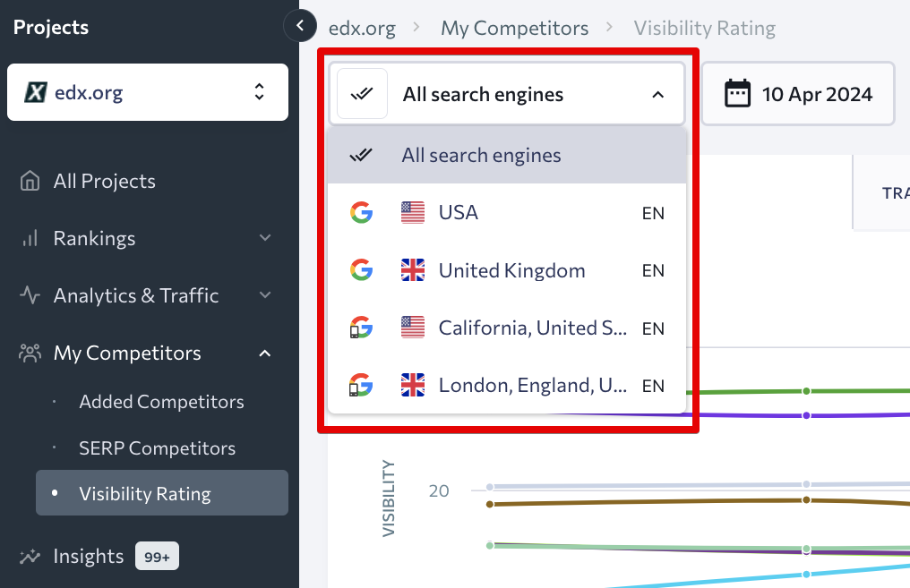Open Insights from the sidebar
The width and height of the screenshot is (910, 588).
(x=88, y=556)
